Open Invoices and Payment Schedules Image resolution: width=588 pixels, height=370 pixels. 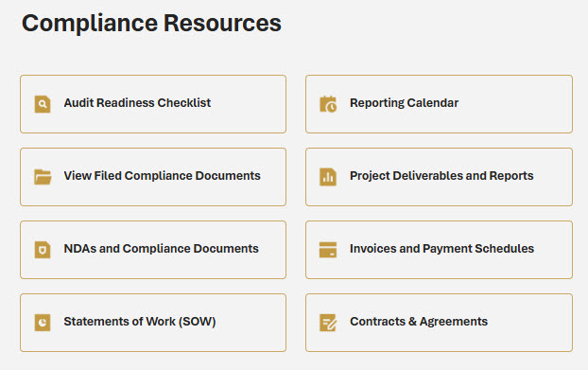[x=441, y=249]
